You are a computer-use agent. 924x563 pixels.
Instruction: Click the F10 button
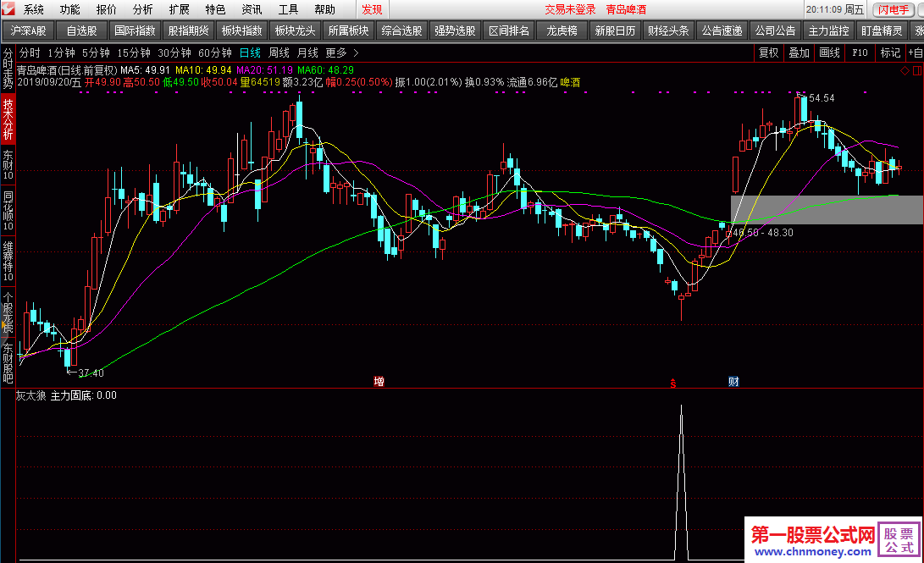(860, 53)
